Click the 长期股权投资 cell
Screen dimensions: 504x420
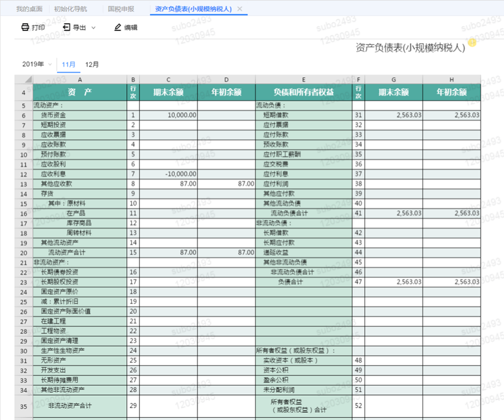click(x=79, y=282)
